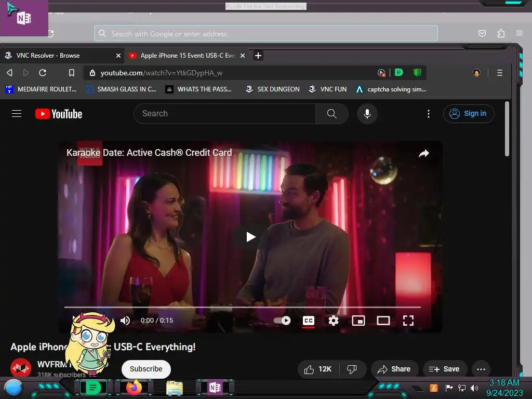Play the video with center play button
Viewport: 532px width, 399px height.
click(250, 237)
